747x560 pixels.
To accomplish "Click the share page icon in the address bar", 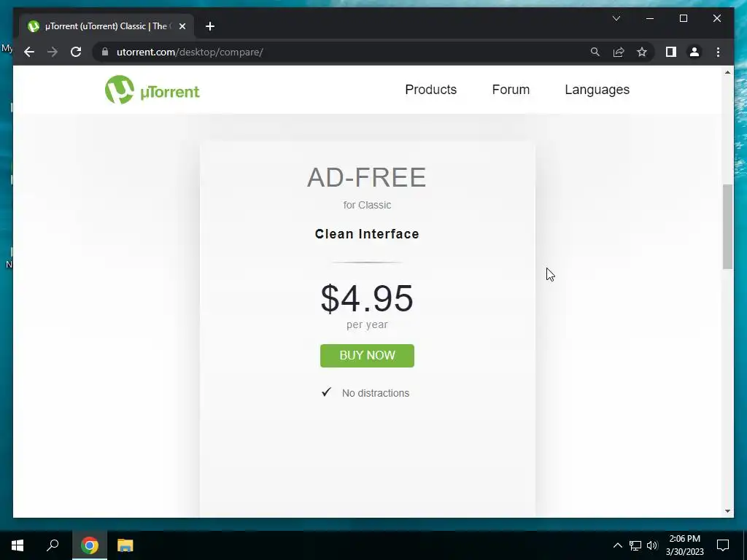I will point(619,52).
